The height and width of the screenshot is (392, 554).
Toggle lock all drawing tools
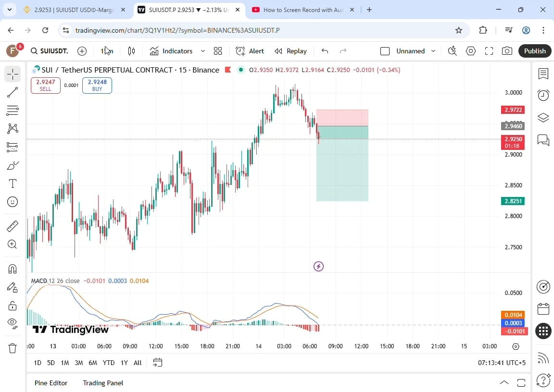13,306
